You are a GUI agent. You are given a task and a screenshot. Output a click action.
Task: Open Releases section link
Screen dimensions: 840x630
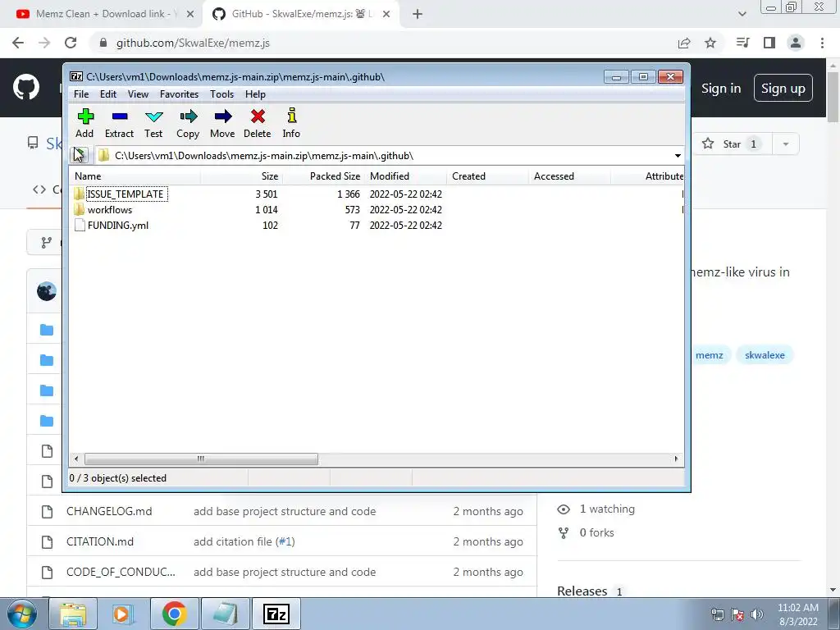(x=582, y=591)
